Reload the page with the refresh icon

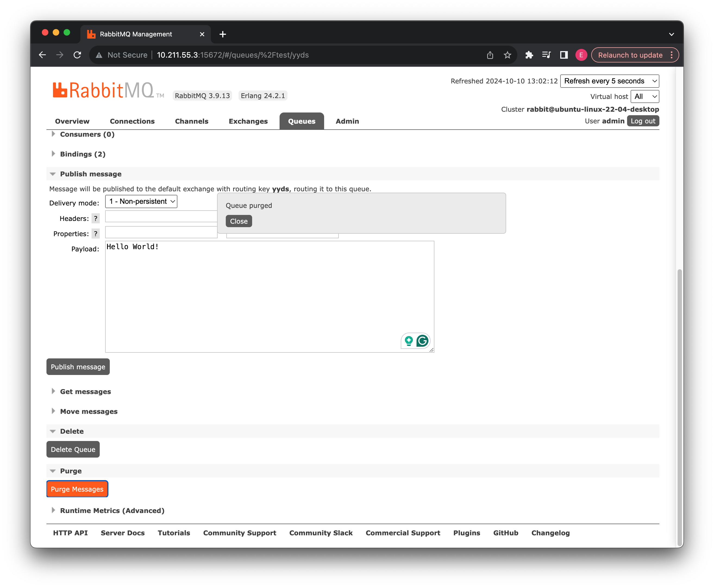[77, 55]
